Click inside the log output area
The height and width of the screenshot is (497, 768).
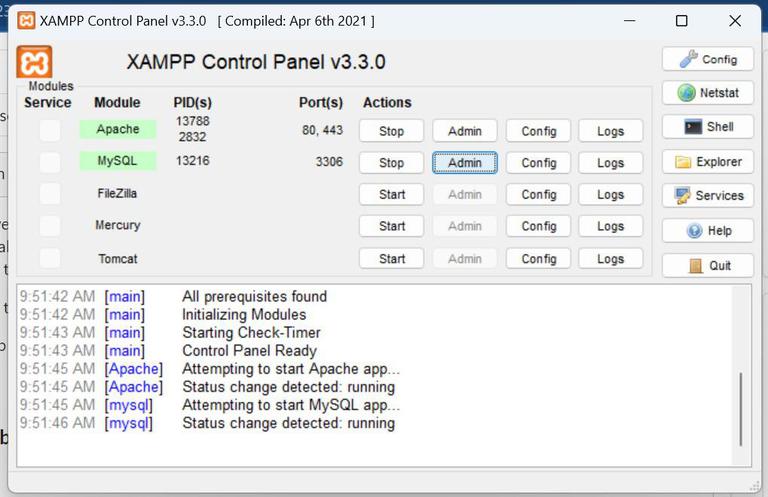coord(384,376)
